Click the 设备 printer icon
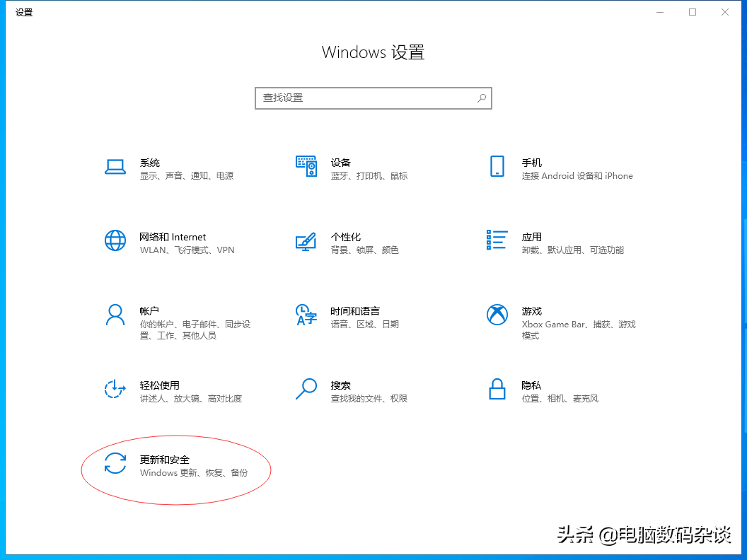 point(306,168)
